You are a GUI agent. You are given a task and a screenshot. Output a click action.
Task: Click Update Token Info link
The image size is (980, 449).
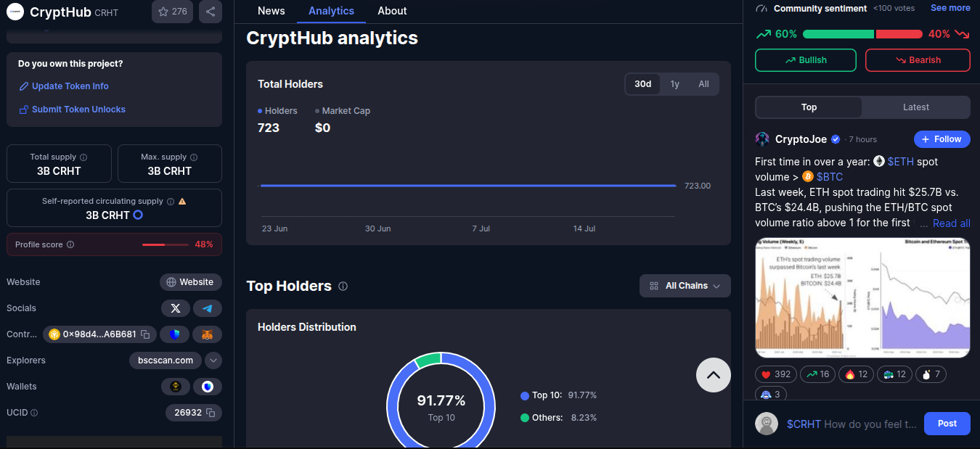coord(64,86)
